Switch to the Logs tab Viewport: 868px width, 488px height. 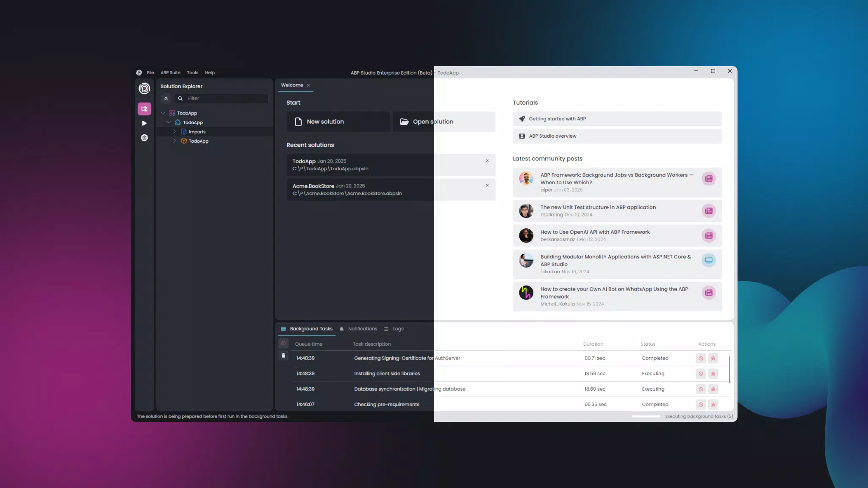394,329
